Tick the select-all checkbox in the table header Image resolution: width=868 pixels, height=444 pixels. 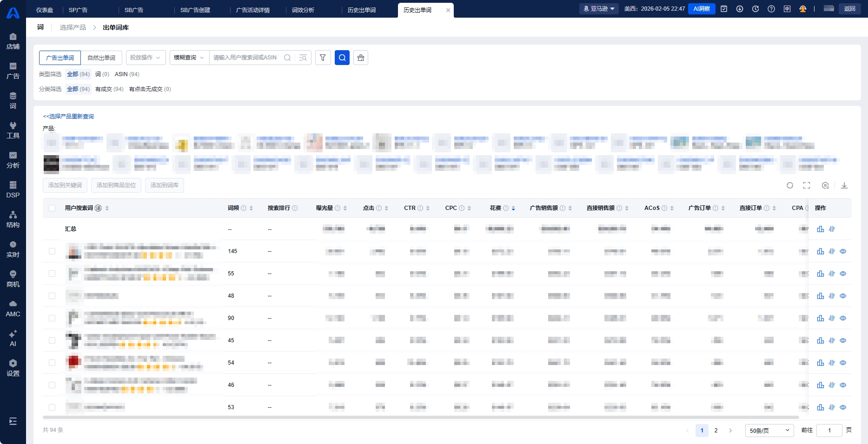click(52, 208)
